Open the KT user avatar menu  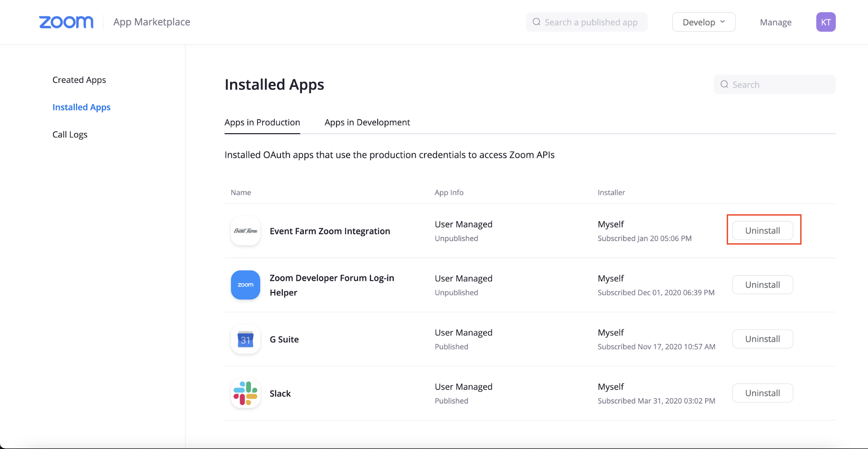click(825, 22)
